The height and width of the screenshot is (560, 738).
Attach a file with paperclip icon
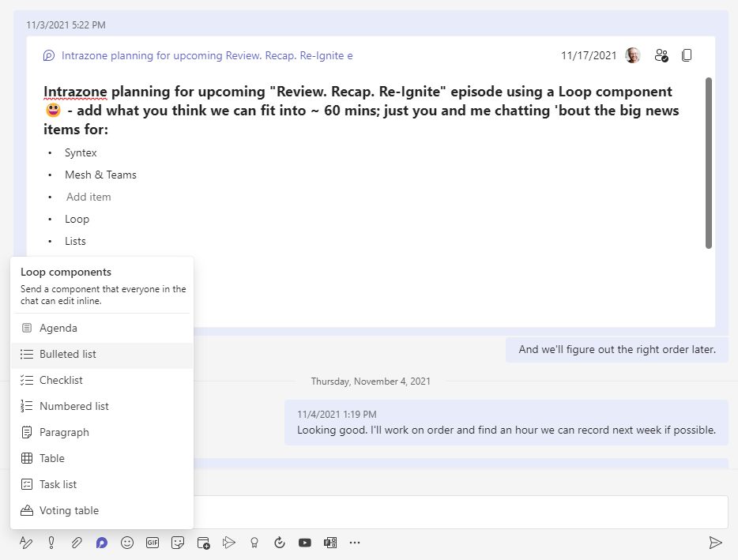pyautogui.click(x=77, y=543)
